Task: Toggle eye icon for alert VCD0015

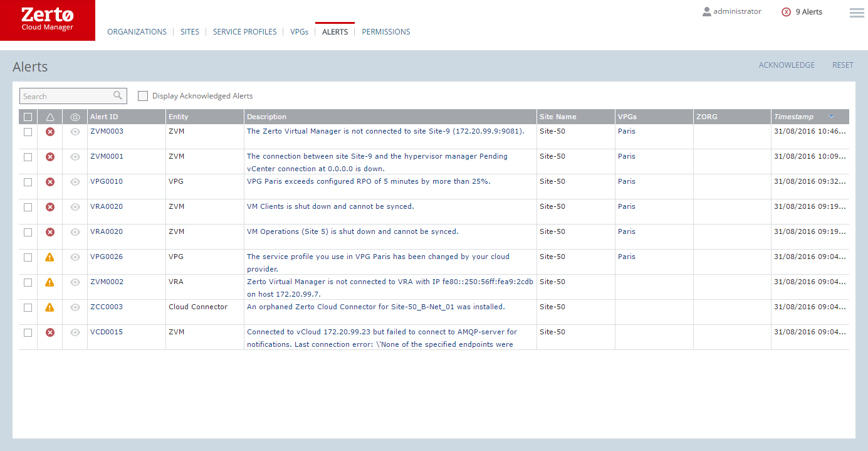Action: (x=75, y=332)
